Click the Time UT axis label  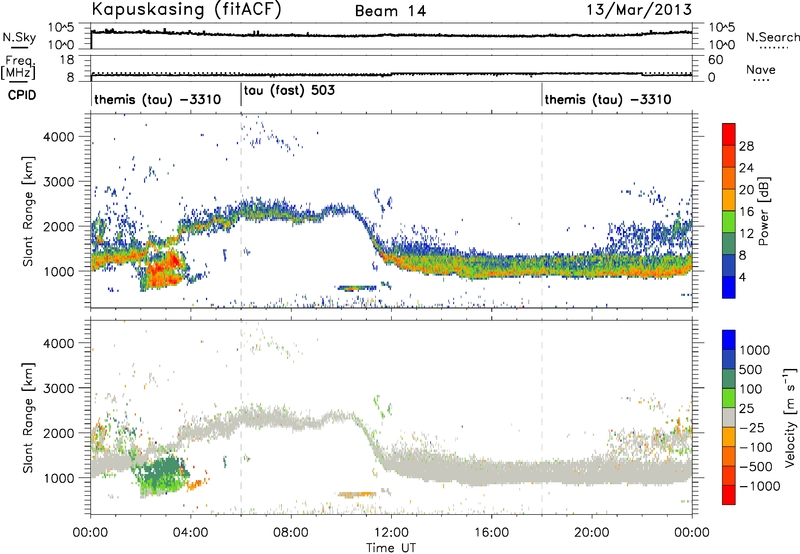coord(391,548)
